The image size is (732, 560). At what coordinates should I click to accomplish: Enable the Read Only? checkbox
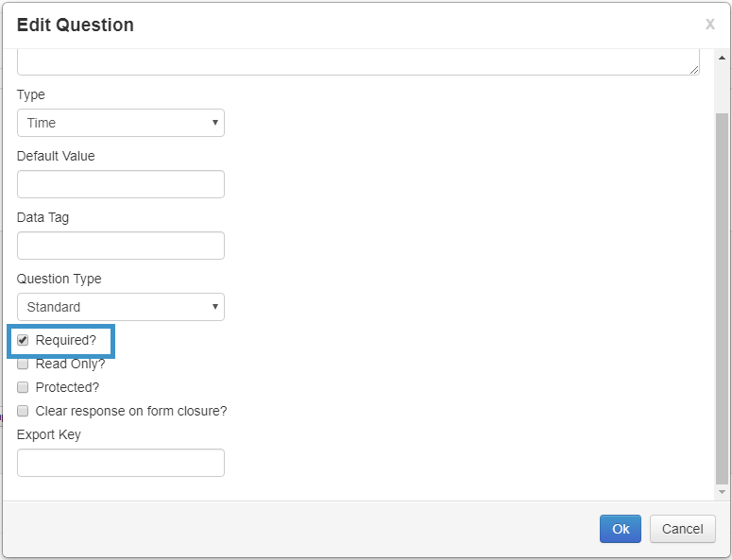pyautogui.click(x=24, y=364)
